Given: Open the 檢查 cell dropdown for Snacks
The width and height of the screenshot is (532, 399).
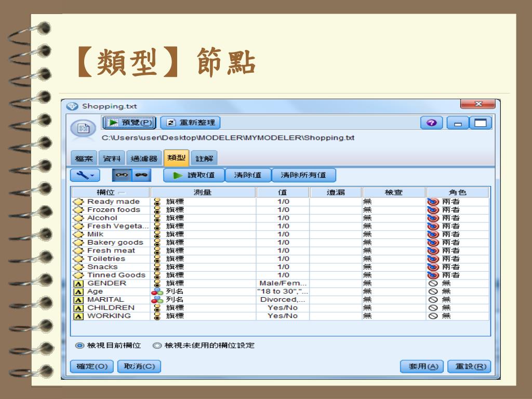Looking at the screenshot, I should click(393, 267).
